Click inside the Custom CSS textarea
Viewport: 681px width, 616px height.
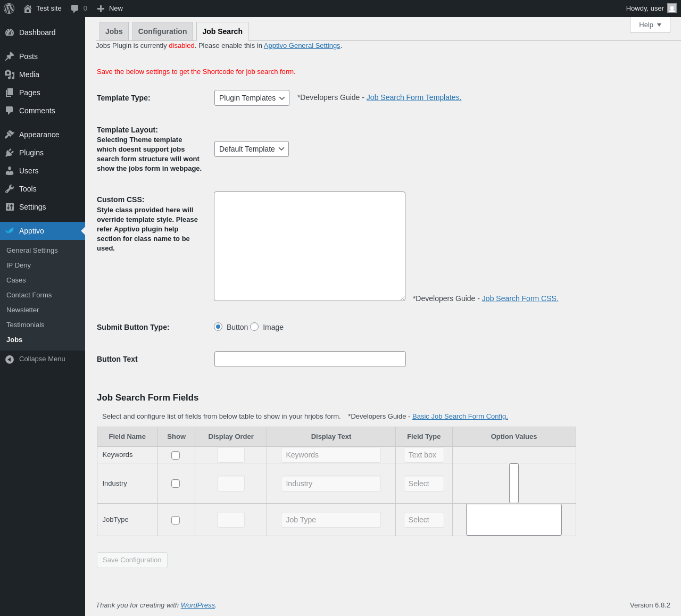(310, 246)
